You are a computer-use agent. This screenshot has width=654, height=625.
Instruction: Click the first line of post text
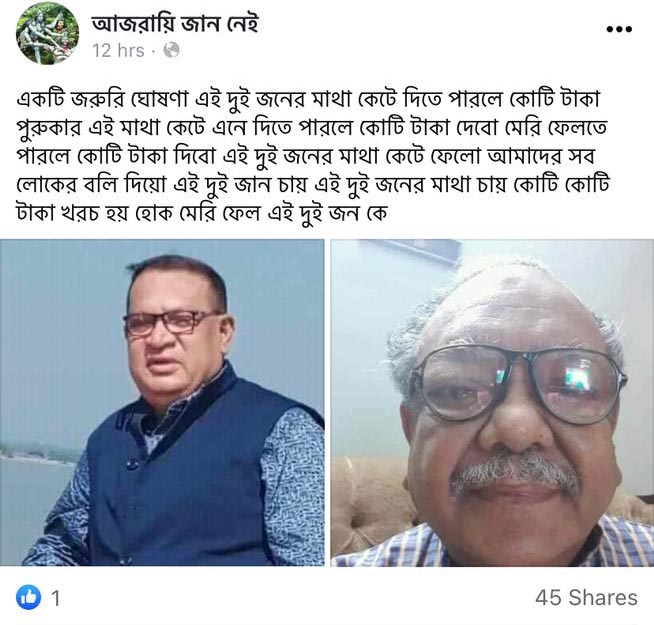coord(308,99)
